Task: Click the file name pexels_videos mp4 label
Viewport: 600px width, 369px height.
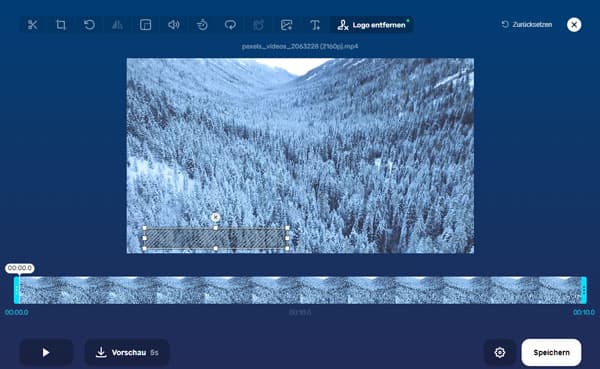Action: point(300,46)
